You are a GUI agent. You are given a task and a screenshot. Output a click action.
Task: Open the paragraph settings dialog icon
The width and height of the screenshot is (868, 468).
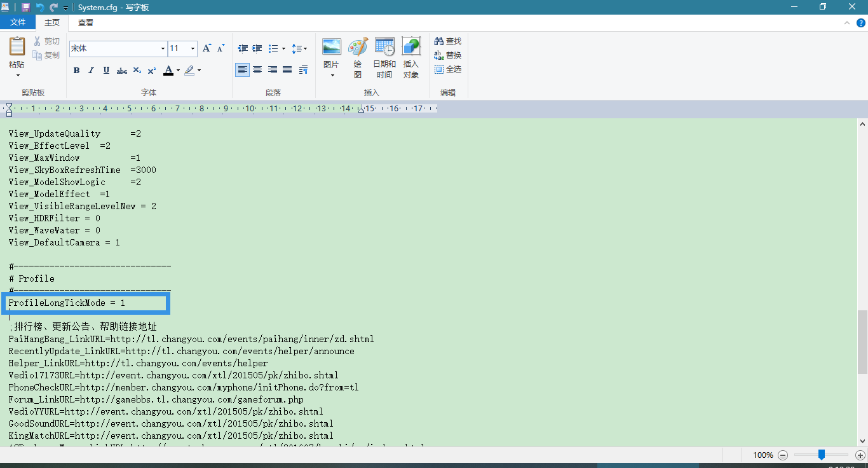click(303, 70)
